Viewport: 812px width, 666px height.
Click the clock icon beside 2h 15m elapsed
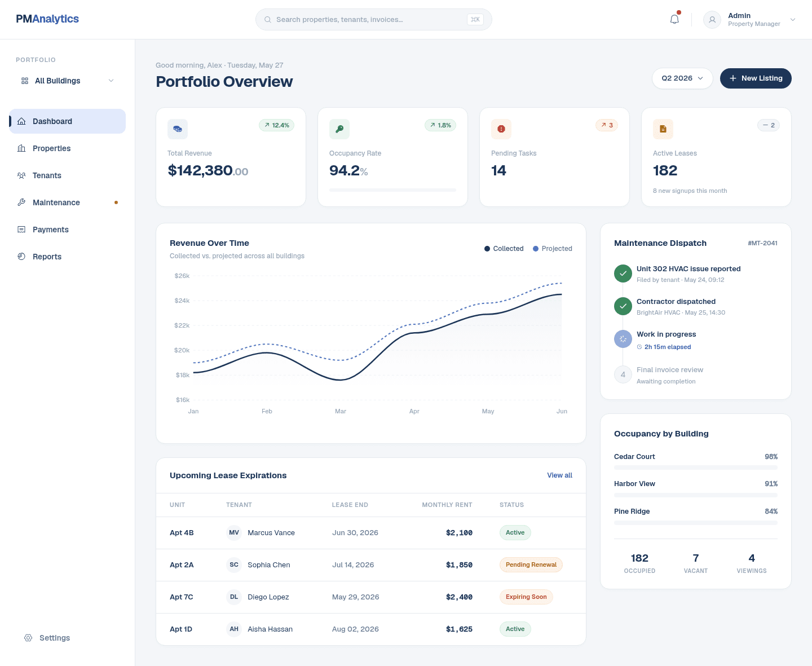click(x=639, y=347)
